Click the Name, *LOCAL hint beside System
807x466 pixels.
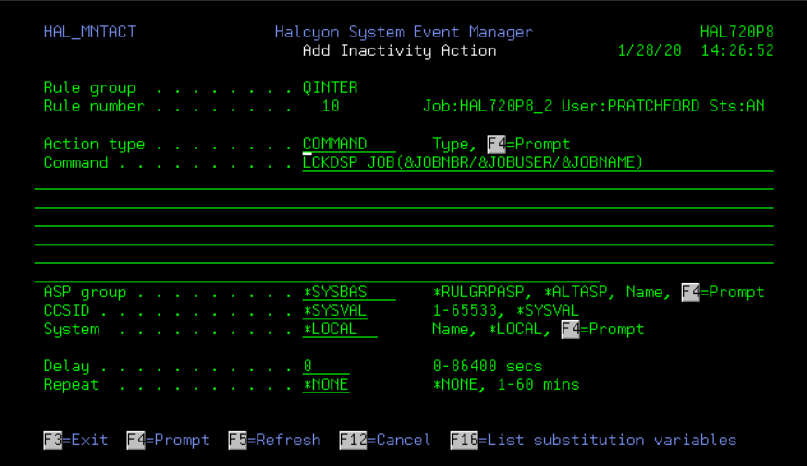click(x=491, y=329)
